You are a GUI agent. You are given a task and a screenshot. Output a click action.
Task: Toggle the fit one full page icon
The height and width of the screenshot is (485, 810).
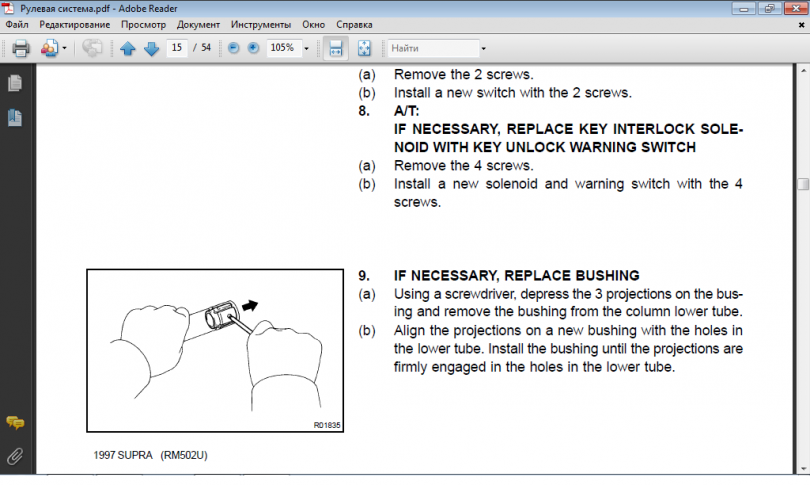(x=364, y=49)
